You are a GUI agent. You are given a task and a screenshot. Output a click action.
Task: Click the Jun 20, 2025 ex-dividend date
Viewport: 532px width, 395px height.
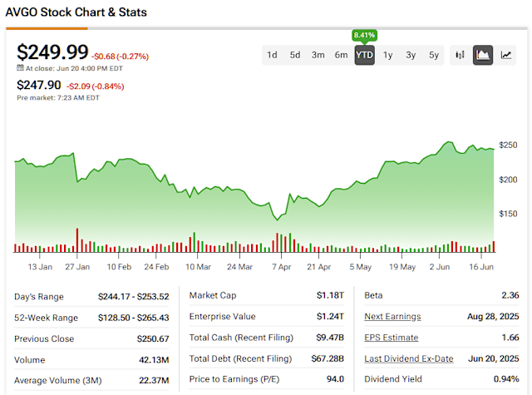[494, 358]
